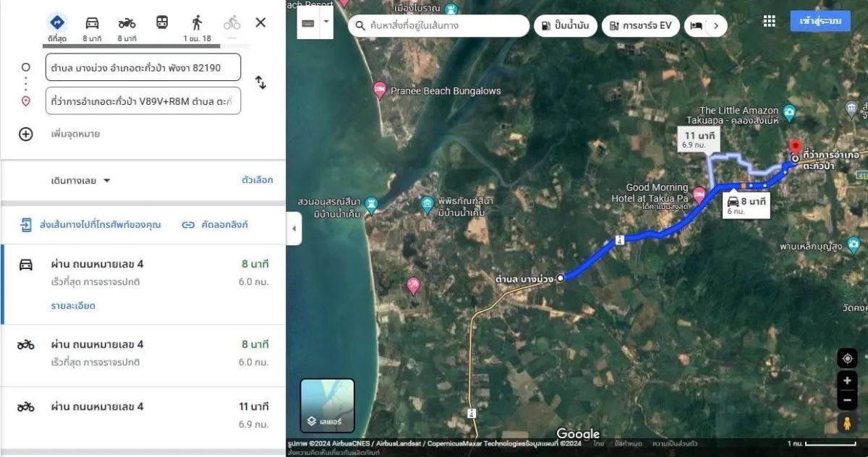Zoom in on the map
868x457 pixels.
[x=847, y=380]
